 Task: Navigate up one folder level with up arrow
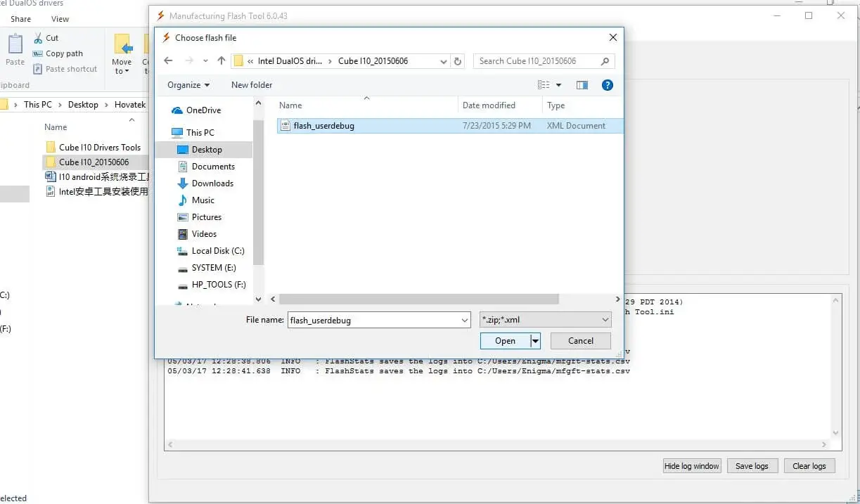tap(221, 61)
